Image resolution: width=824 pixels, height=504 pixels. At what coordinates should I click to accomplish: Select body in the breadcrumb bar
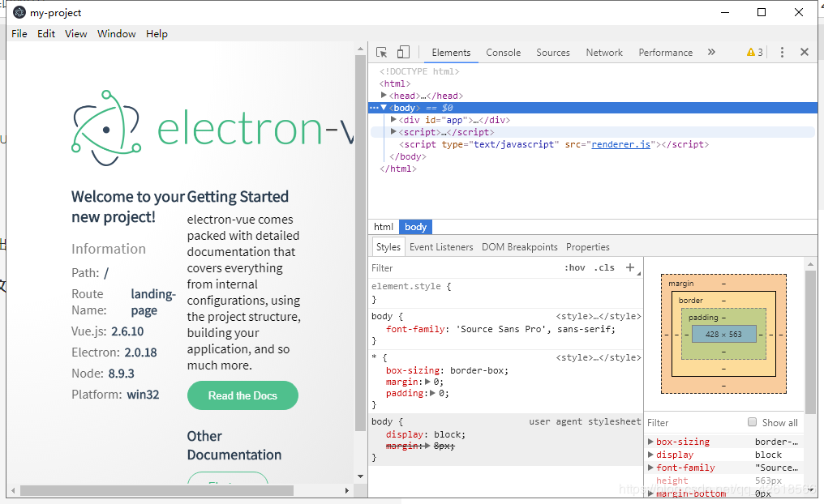[415, 227]
